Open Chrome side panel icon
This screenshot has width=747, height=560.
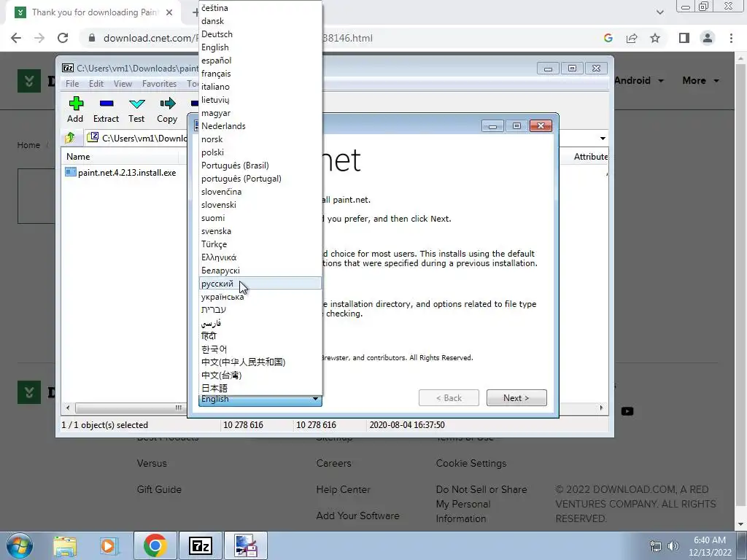point(684,38)
